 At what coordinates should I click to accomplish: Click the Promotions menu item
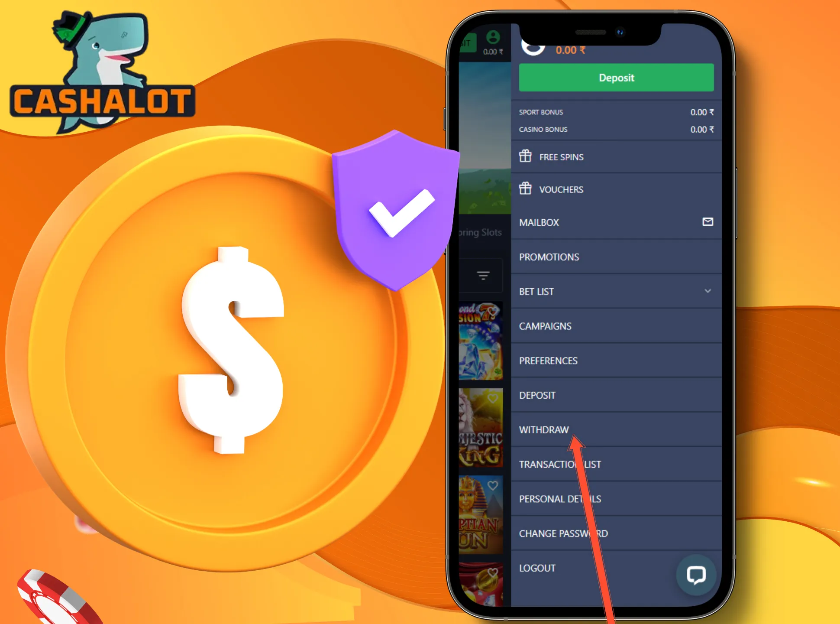click(x=615, y=257)
